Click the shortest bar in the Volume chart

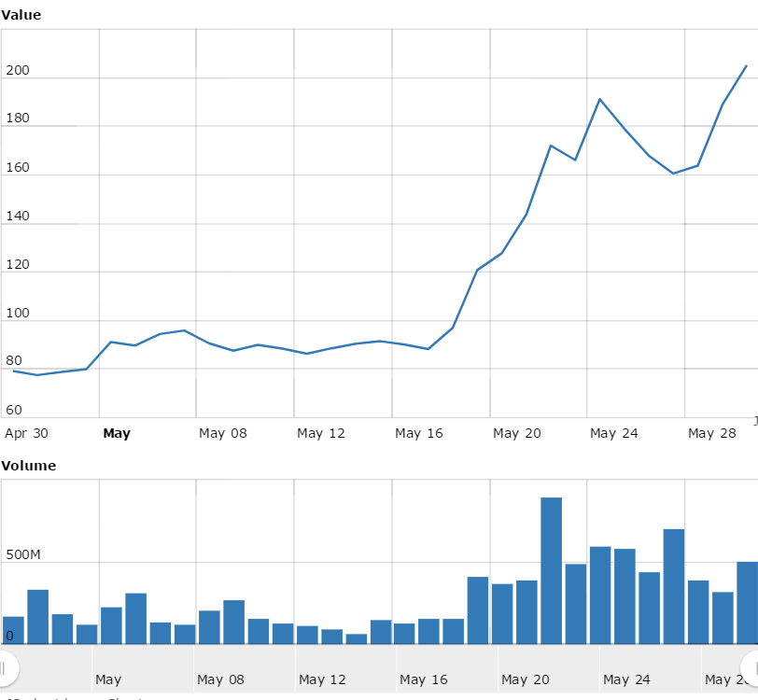[356, 638]
